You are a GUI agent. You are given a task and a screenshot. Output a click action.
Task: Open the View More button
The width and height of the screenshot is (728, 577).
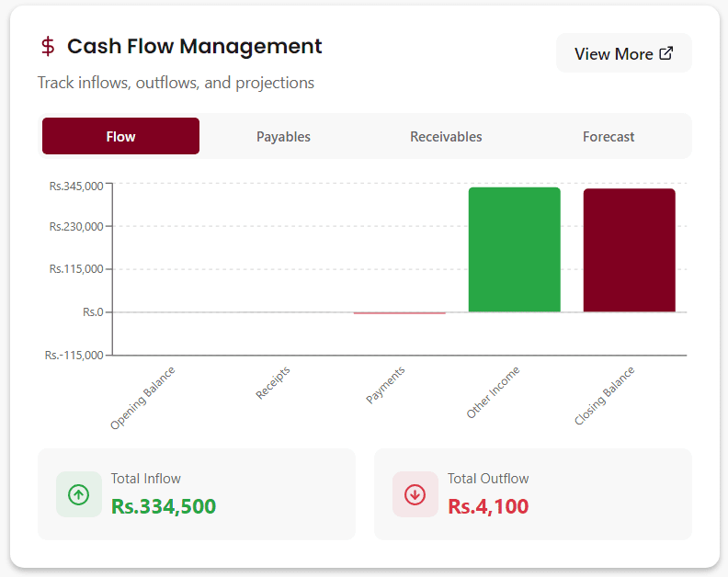pos(623,53)
